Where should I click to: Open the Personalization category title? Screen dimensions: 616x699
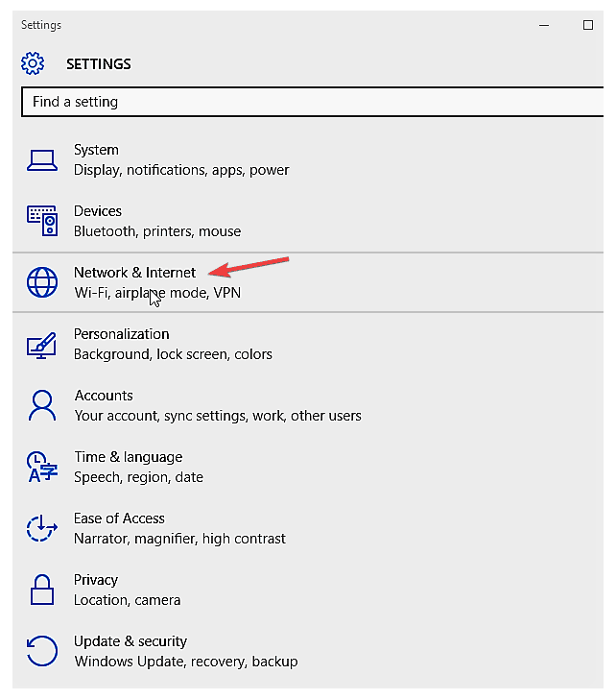[x=121, y=334]
